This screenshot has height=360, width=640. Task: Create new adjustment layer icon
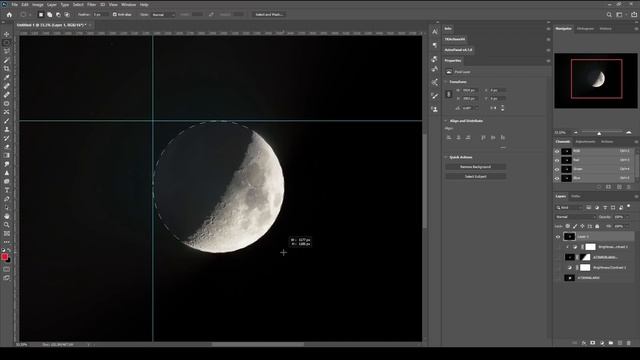point(602,343)
